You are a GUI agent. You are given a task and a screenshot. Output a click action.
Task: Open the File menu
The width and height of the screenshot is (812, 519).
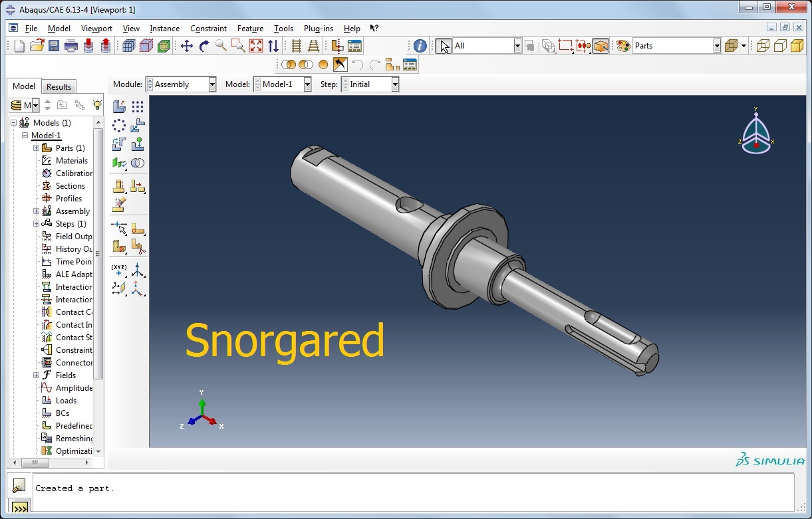pyautogui.click(x=31, y=29)
